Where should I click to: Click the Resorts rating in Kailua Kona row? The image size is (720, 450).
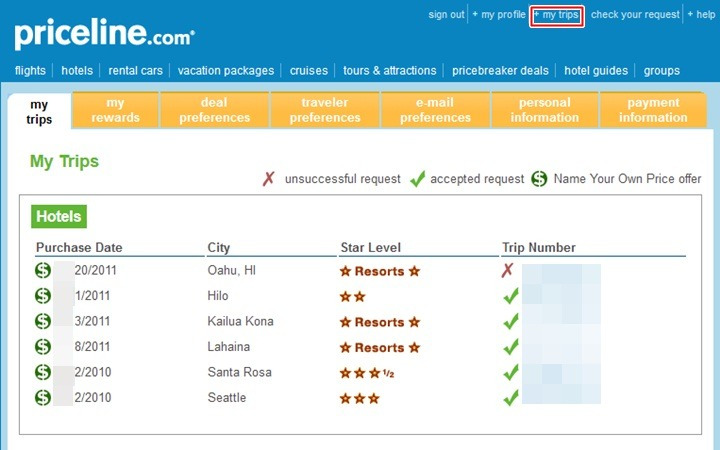tap(380, 322)
